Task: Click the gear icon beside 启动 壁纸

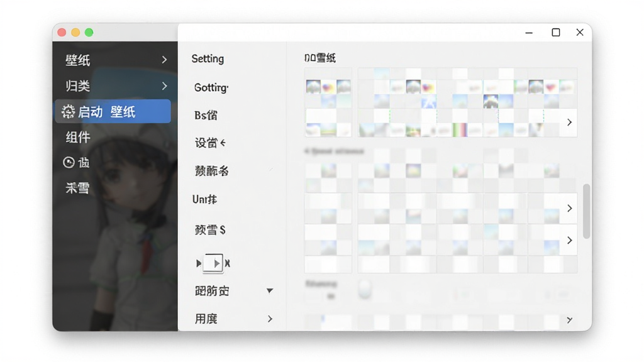Action: tap(68, 111)
